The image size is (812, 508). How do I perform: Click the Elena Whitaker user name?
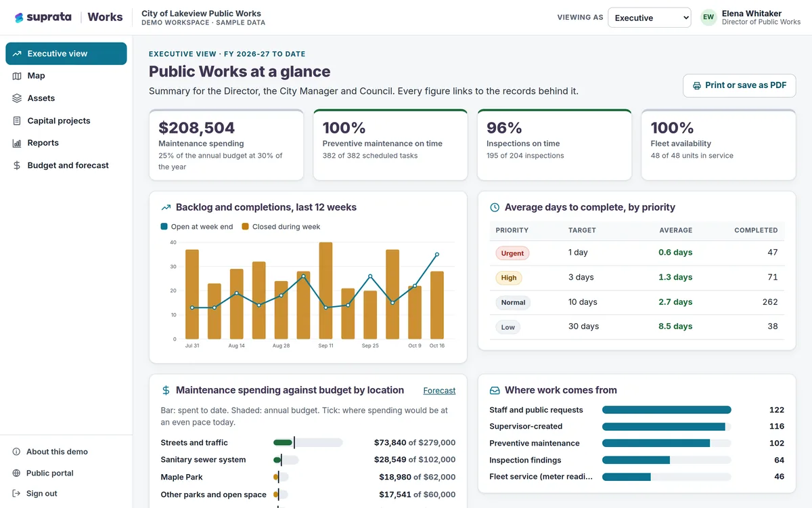[x=752, y=14]
